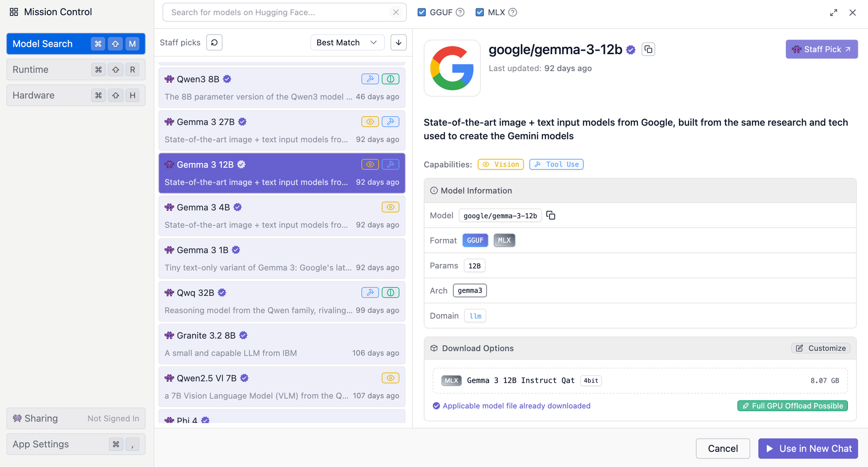Screen dimensions: 868x467
Task: Click the Sharing robot icon
Action: click(x=17, y=418)
